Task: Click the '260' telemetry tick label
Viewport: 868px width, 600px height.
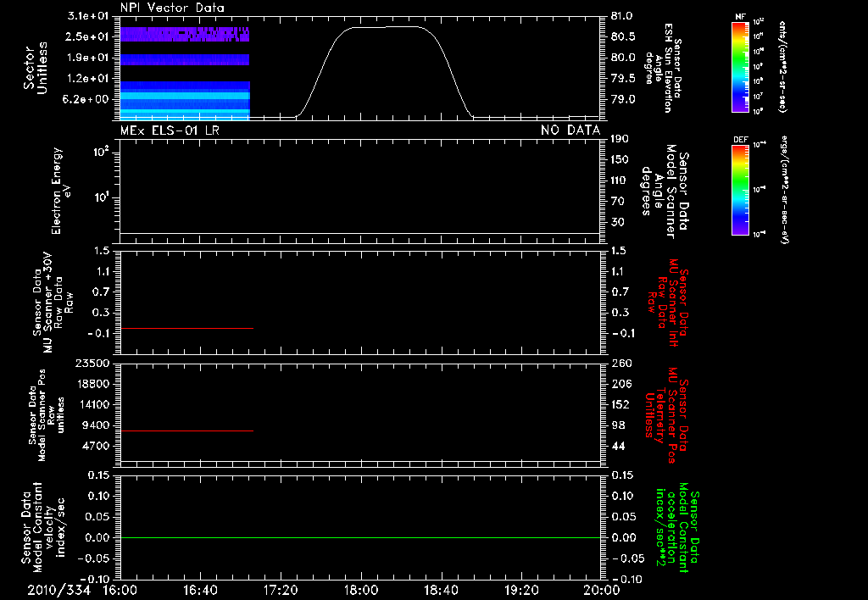Action: [621, 364]
